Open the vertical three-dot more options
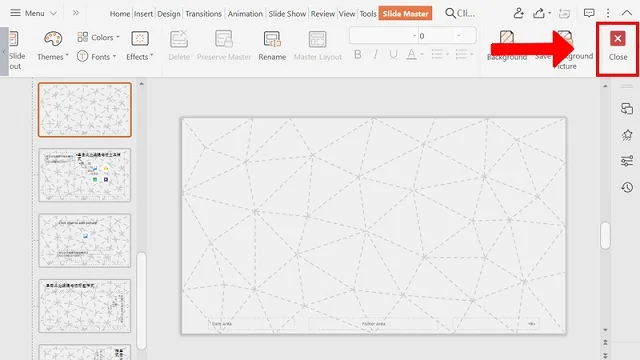The width and height of the screenshot is (640, 360). coord(608,13)
